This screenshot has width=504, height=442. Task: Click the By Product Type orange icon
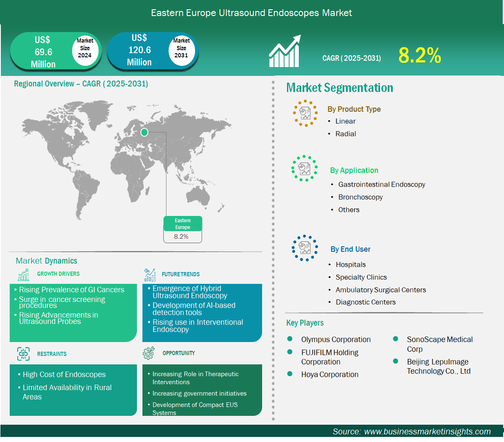pyautogui.click(x=305, y=113)
